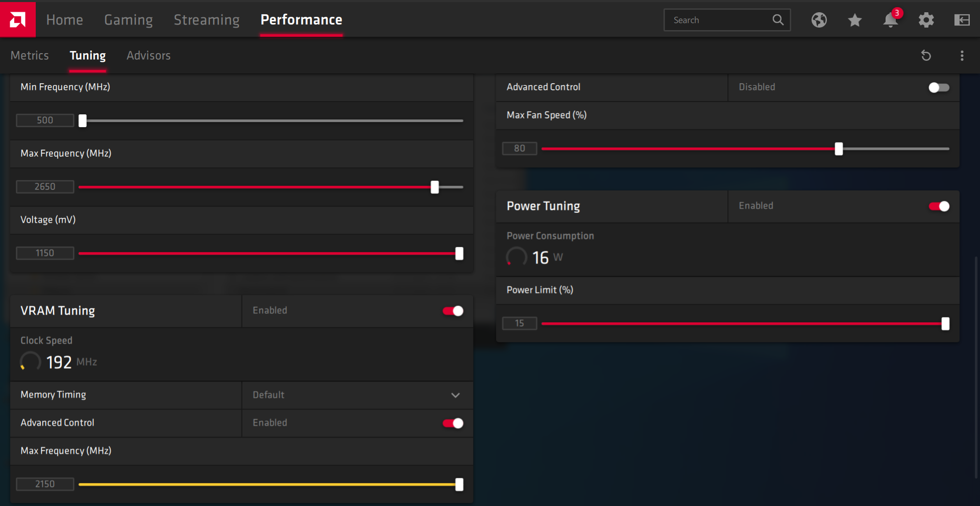This screenshot has height=506, width=980.
Task: Click the Search input field
Action: point(727,20)
